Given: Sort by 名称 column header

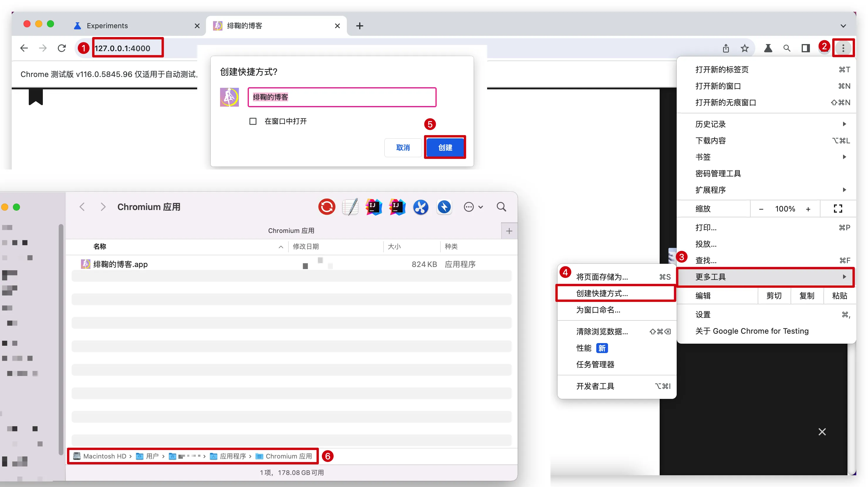Looking at the screenshot, I should click(x=100, y=246).
